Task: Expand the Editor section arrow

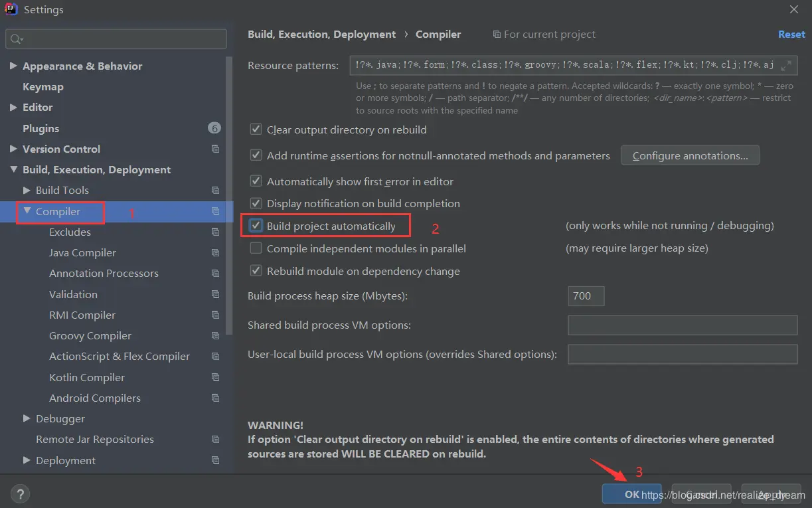Action: pos(13,107)
